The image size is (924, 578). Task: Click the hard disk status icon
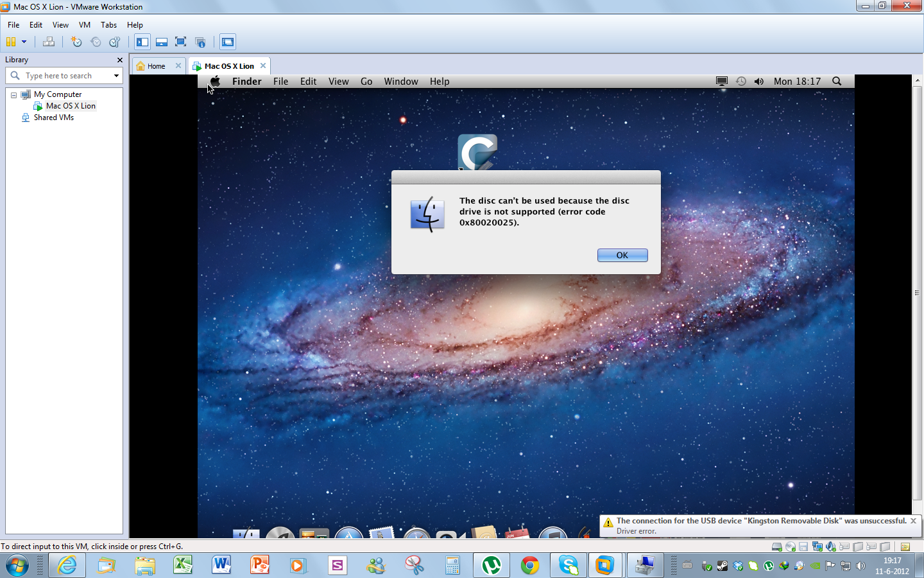(776, 547)
